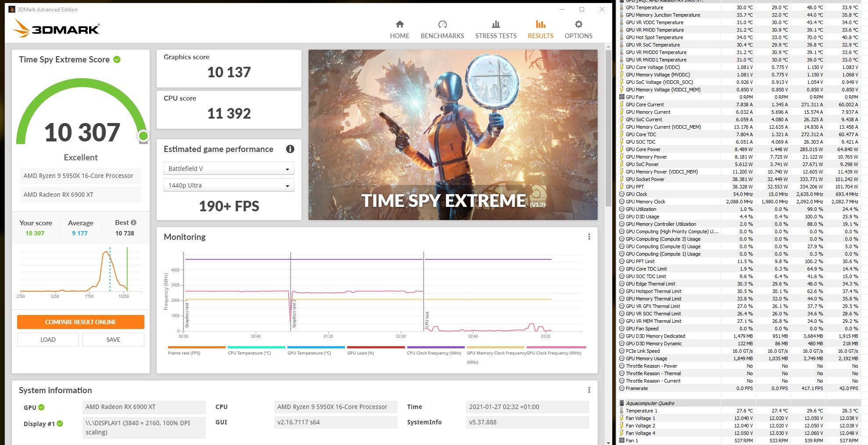Click the Fan 1 sensor icon in HWiNFO
The height and width of the screenshot is (445, 868).
(x=621, y=441)
